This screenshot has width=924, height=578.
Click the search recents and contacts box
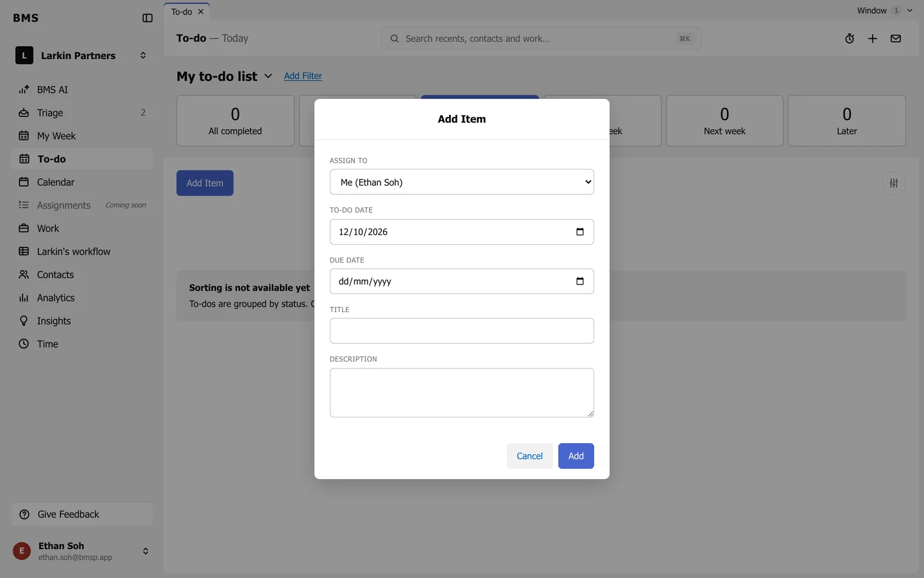click(x=541, y=39)
